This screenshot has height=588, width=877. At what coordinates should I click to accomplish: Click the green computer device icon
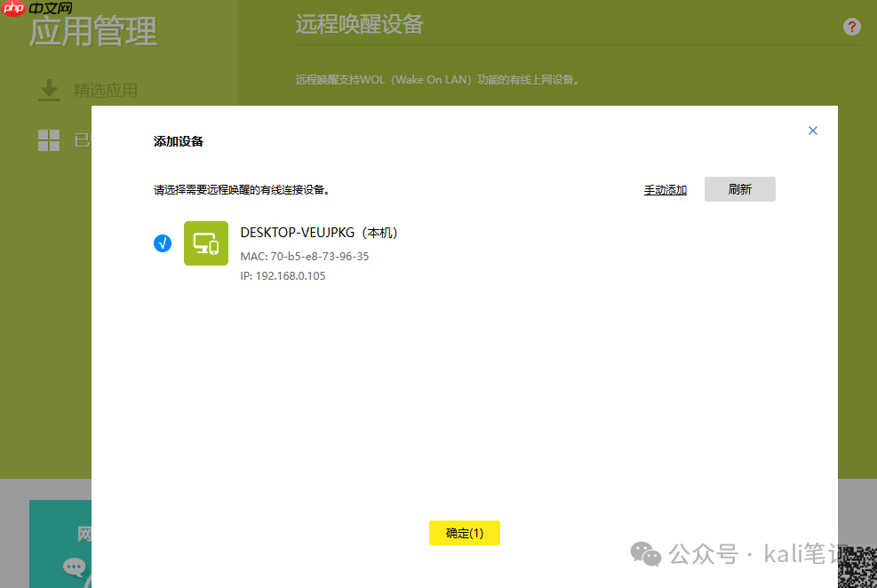click(205, 243)
